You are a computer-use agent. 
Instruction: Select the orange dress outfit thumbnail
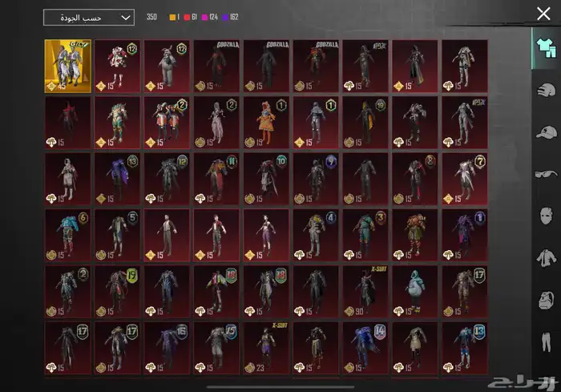pos(266,122)
